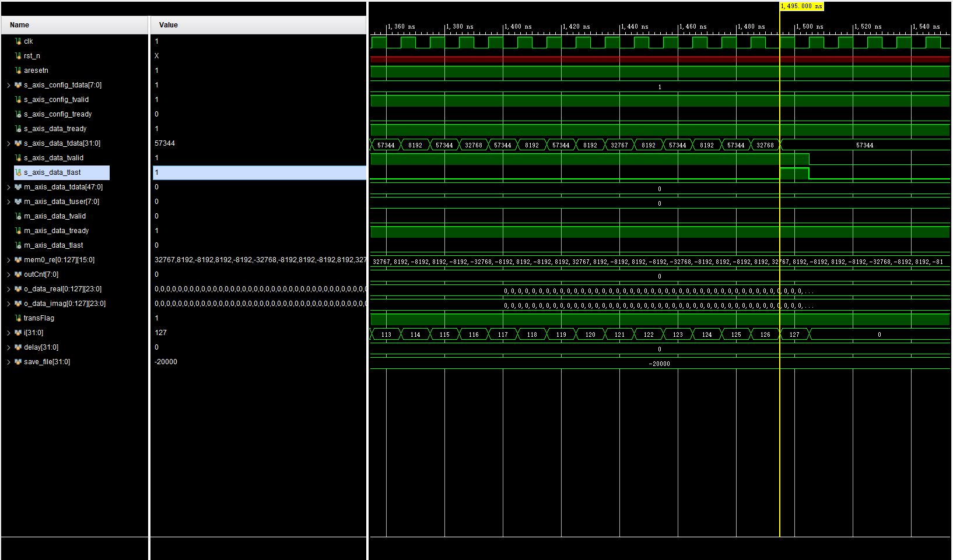Click the 127 value of i[31:0]

(x=161, y=333)
